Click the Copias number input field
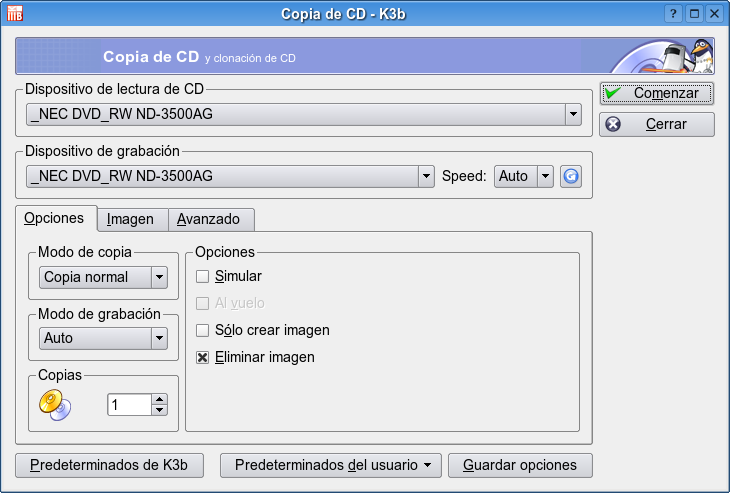Viewport: 730px width, 493px height. (x=128, y=405)
